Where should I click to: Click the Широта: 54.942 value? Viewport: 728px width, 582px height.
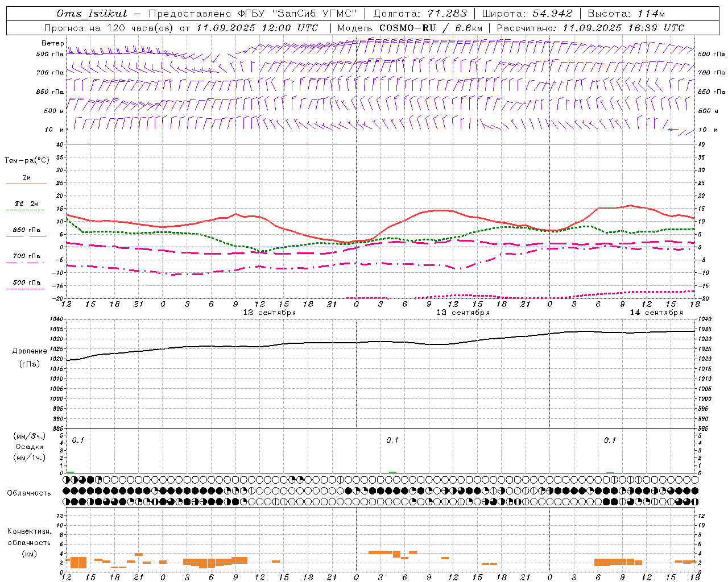(x=527, y=14)
